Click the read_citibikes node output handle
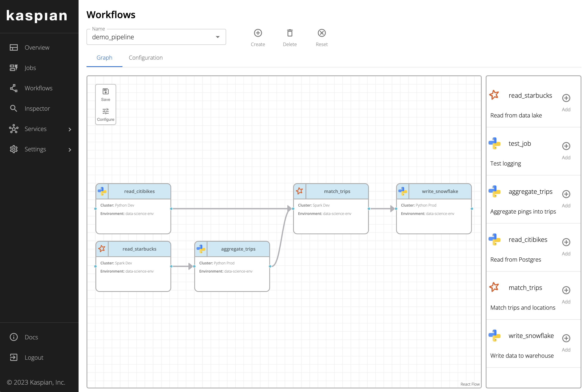 [x=171, y=209]
